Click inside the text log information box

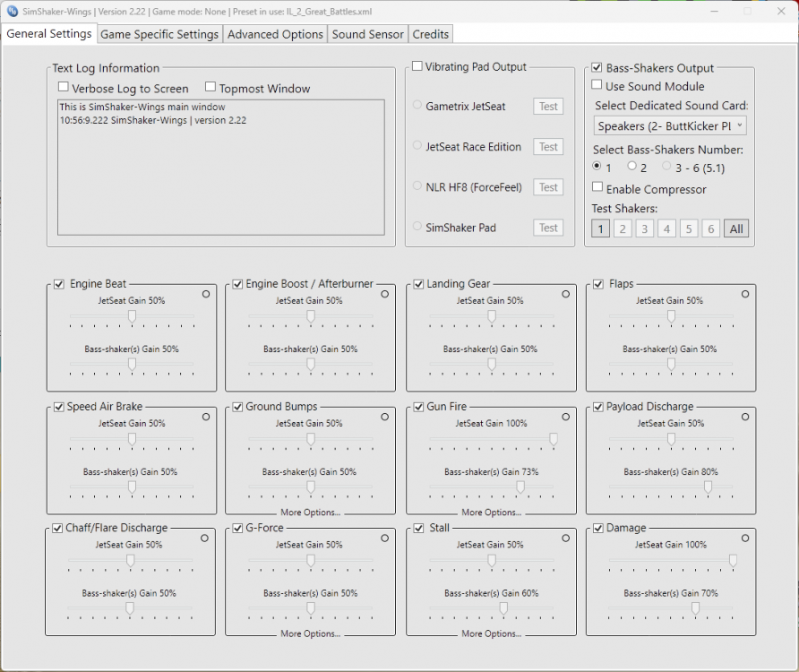tap(220, 179)
